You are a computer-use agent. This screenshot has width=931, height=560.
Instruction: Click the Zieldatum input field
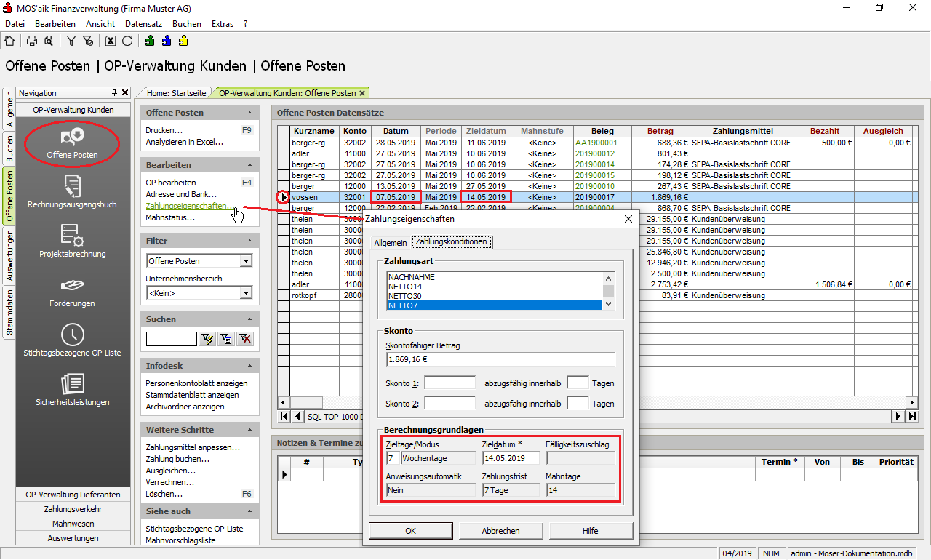click(511, 458)
